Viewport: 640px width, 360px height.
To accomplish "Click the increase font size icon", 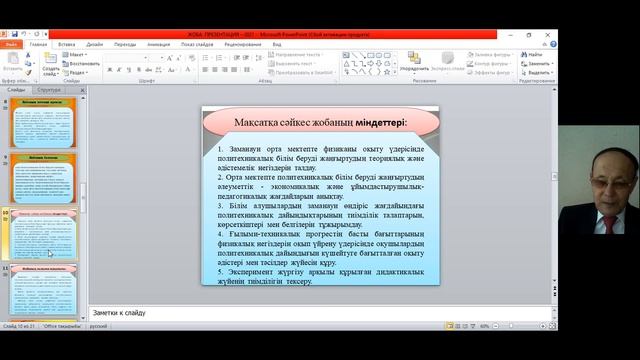I will [x=169, y=58].
